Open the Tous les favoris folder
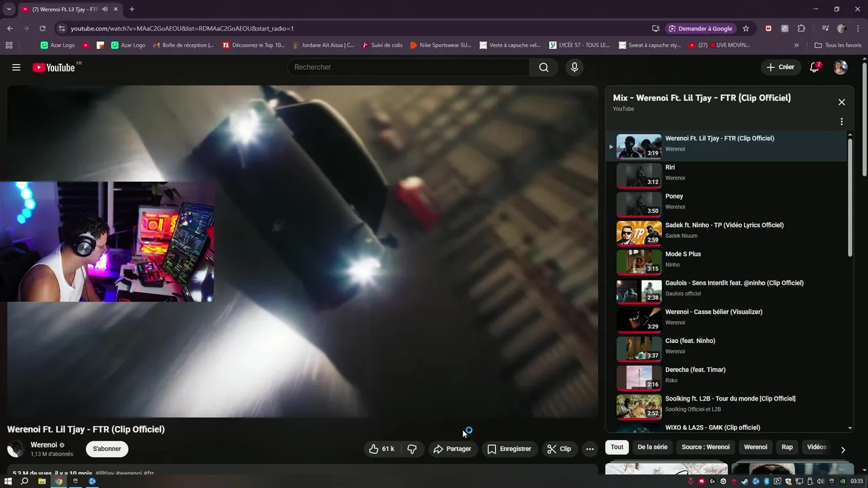The width and height of the screenshot is (868, 488). point(838,45)
